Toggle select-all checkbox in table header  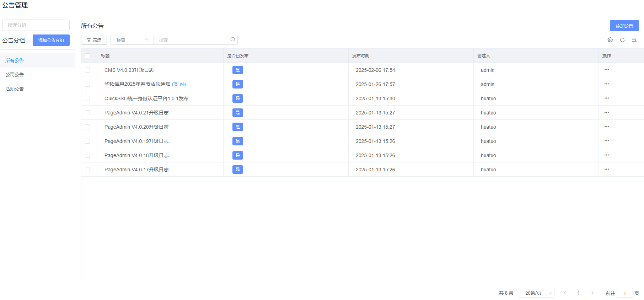[x=87, y=56]
